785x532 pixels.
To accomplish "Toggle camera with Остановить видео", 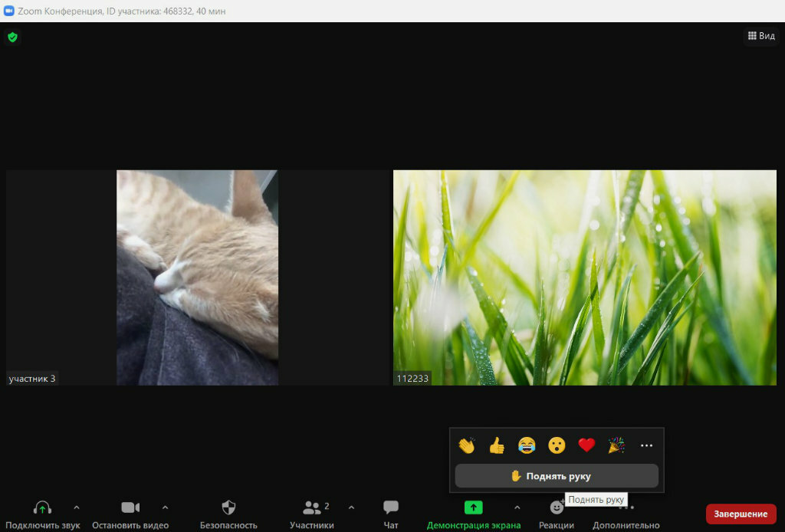I will coord(130,514).
